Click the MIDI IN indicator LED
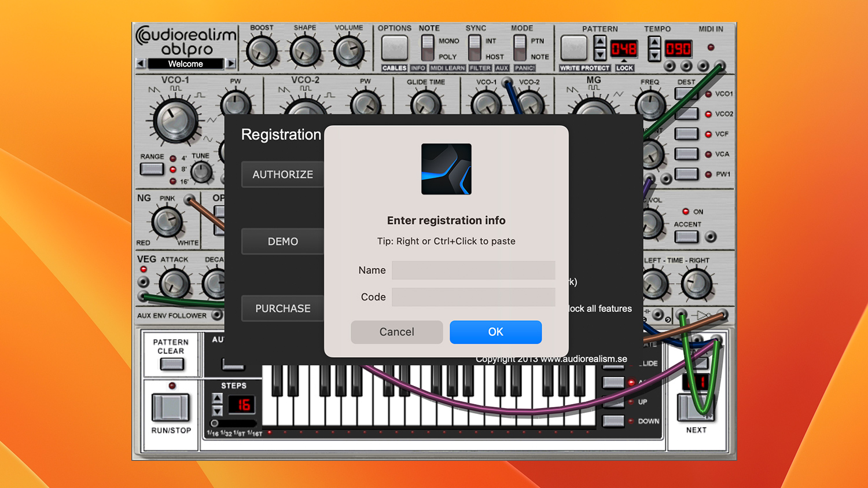The image size is (868, 488). pos(711,47)
